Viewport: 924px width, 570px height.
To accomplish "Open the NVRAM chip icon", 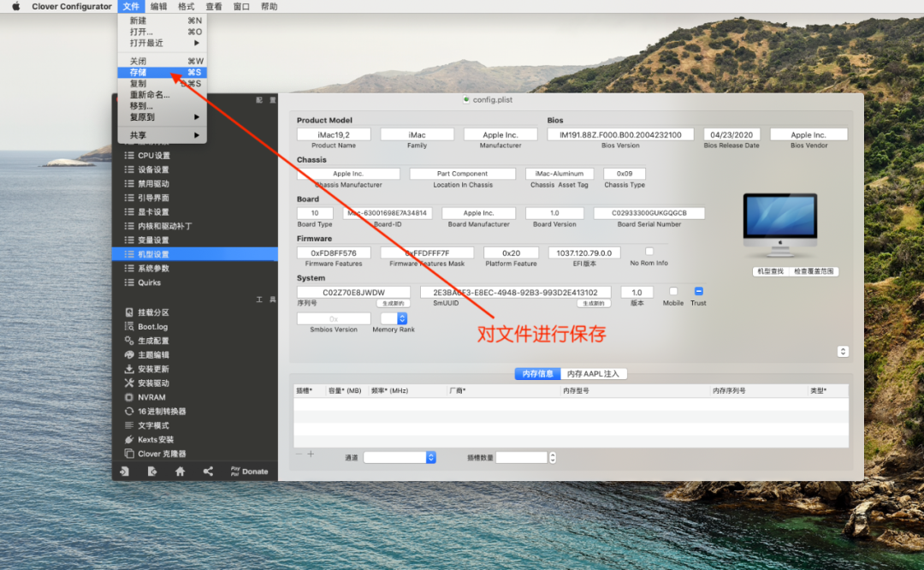I will click(x=129, y=397).
